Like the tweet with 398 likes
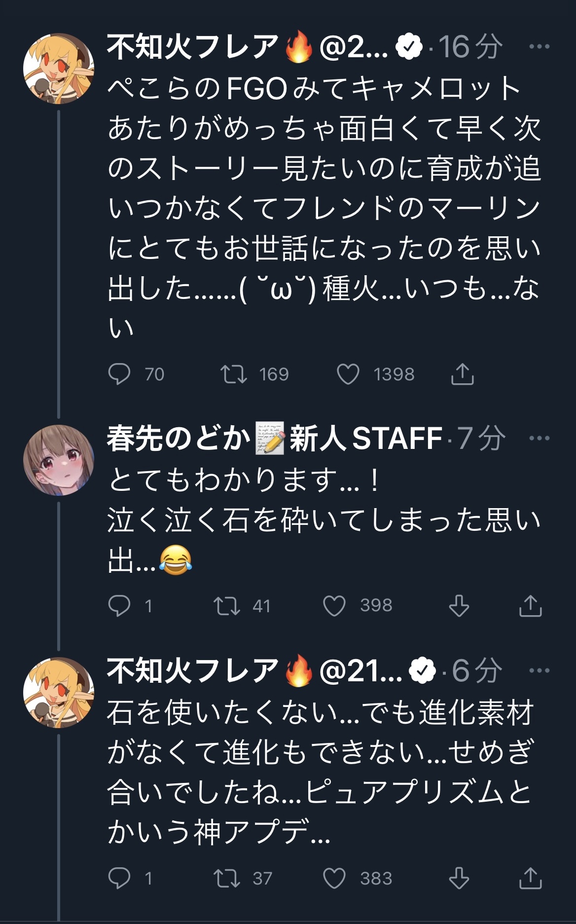This screenshot has width=576, height=924. pos(334,606)
